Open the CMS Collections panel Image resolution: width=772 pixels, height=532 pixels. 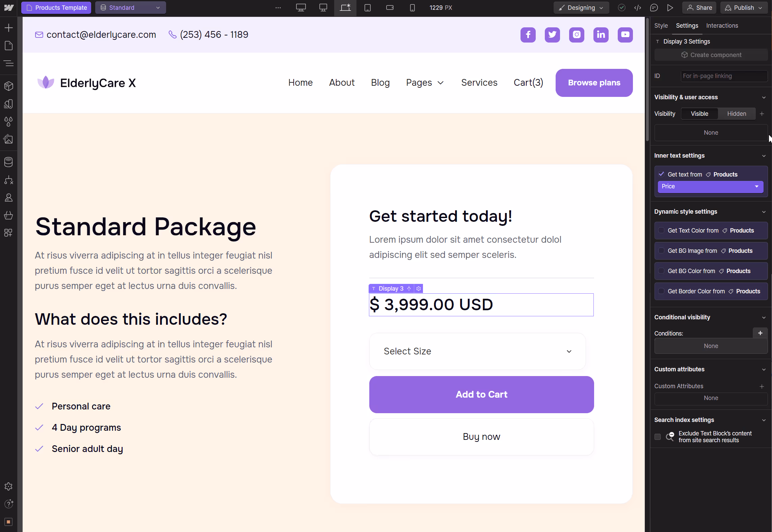point(8,162)
